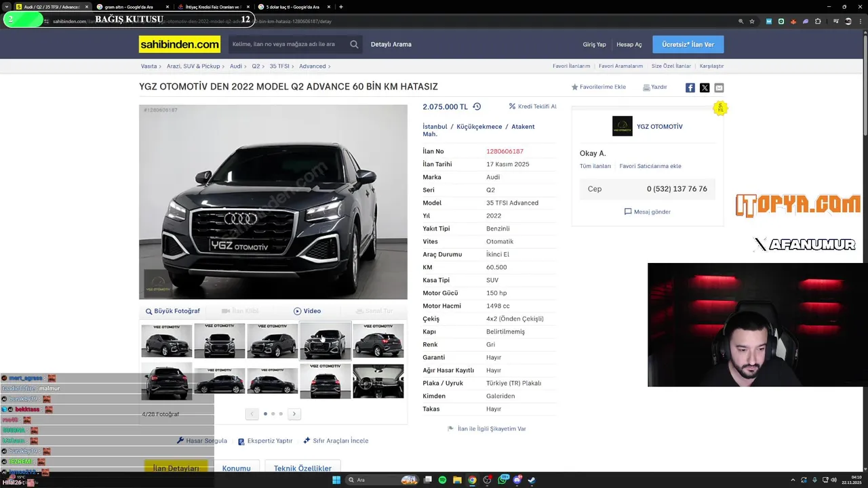Share listing on Facebook
The height and width of the screenshot is (488, 868).
[x=690, y=87]
